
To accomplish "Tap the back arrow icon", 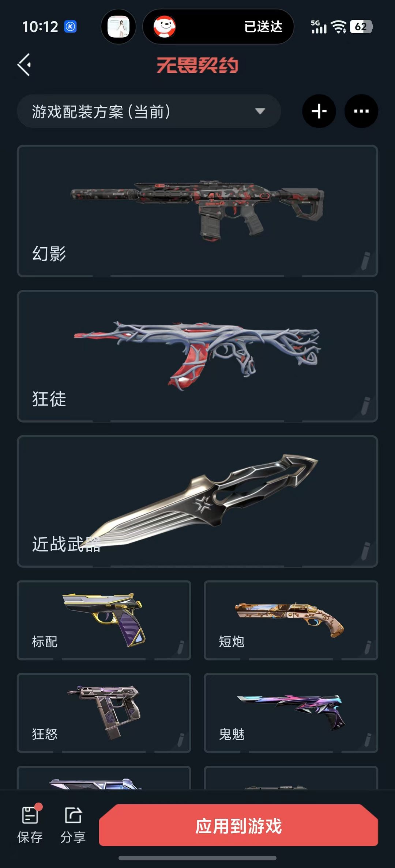I will pos(24,65).
